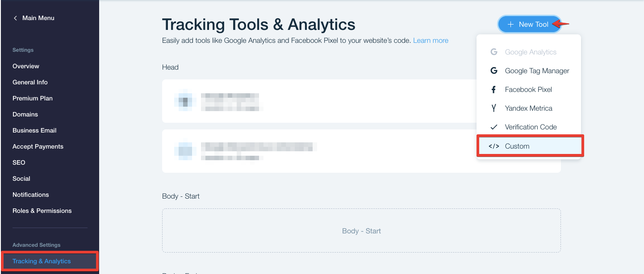Screen dimensions: 644x274
Task: Click the plus icon on New Tool
Action: (x=510, y=24)
